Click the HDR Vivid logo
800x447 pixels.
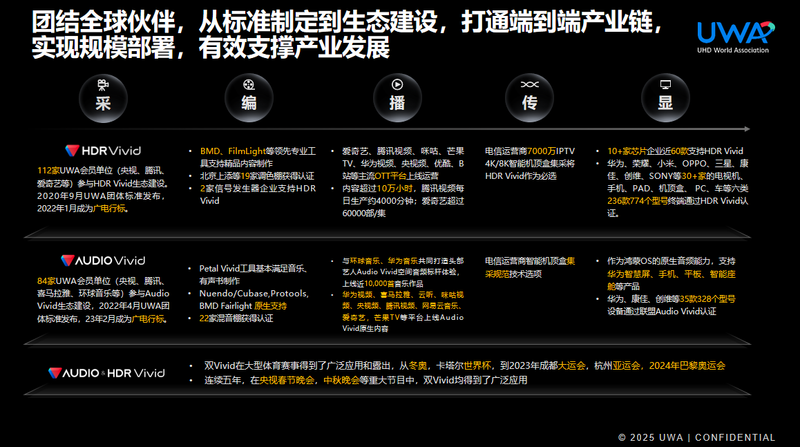tap(103, 151)
